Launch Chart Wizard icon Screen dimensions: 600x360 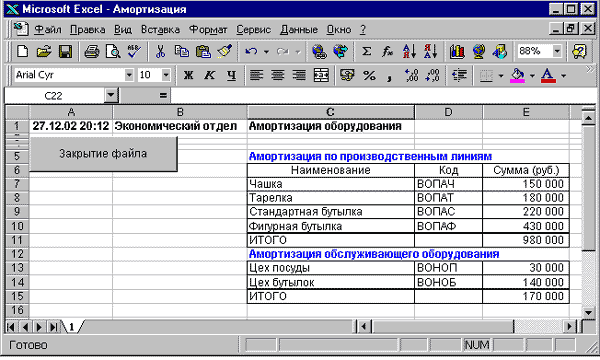(x=457, y=51)
